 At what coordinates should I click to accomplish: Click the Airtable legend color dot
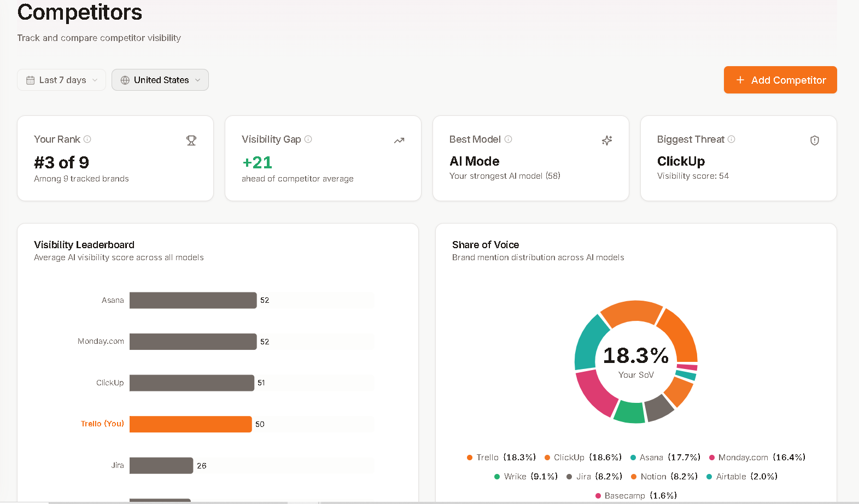coord(709,477)
